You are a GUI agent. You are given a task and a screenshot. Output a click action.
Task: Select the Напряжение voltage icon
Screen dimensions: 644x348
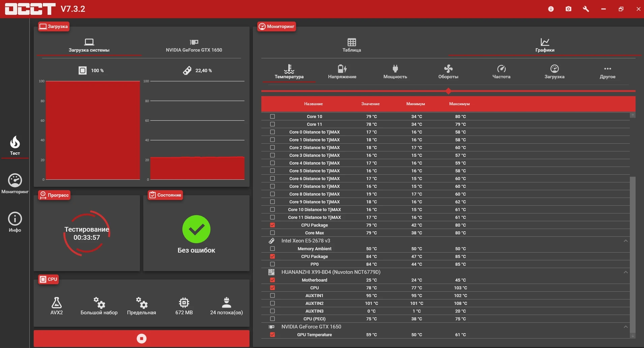click(342, 72)
